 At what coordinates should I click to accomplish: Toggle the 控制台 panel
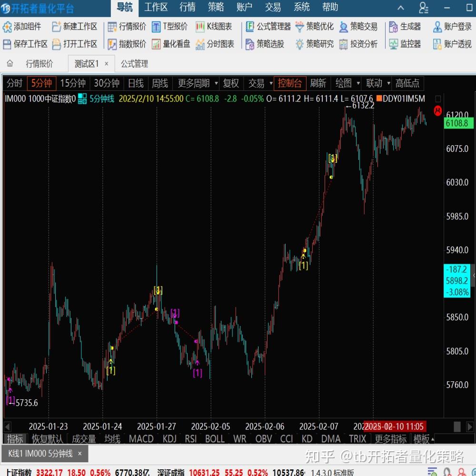coord(290,83)
